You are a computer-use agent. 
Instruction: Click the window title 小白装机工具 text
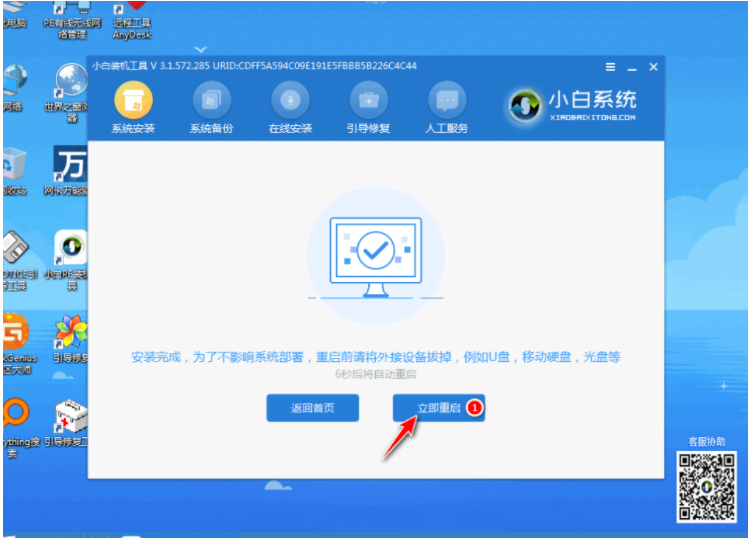[120, 66]
